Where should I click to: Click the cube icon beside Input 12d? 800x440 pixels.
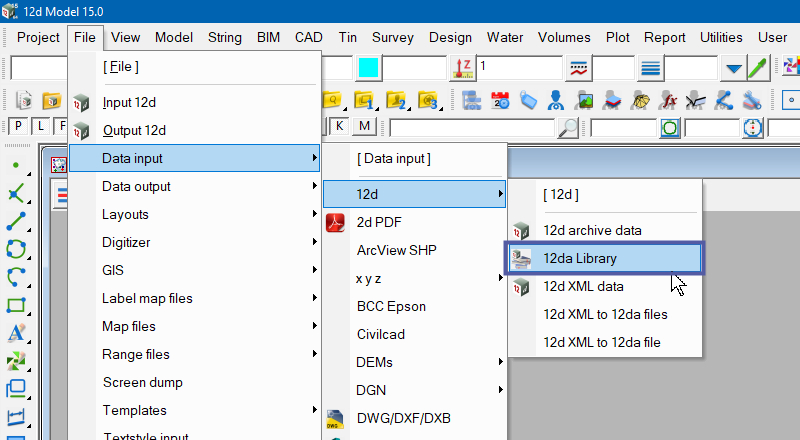point(81,103)
